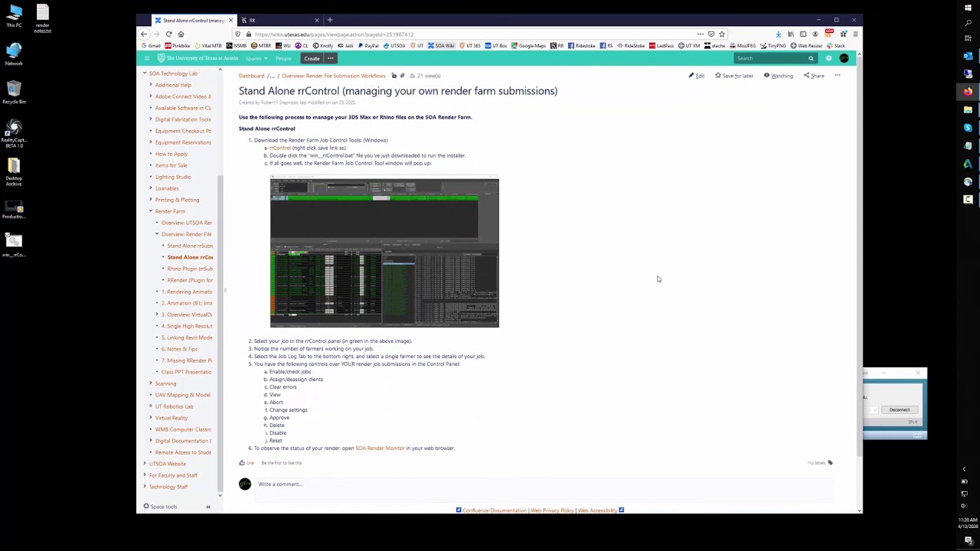Open a new browser tab with plus
Screen dimensions: 980x551
330,20
